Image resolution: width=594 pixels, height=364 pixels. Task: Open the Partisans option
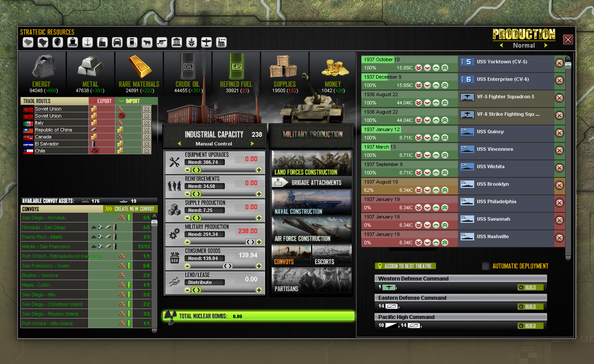point(312,281)
